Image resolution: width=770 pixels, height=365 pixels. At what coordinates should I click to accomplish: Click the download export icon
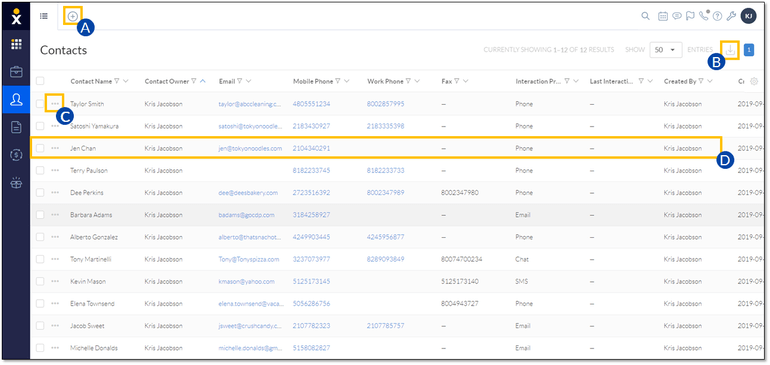[731, 50]
